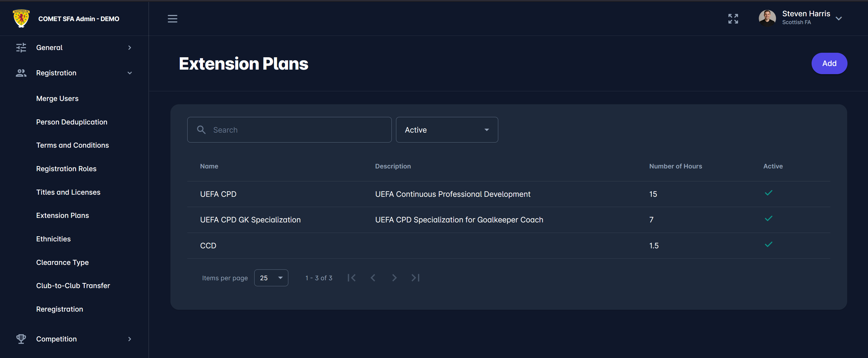This screenshot has height=358, width=868.
Task: Open the UEFA CPD plan row
Action: click(218, 194)
